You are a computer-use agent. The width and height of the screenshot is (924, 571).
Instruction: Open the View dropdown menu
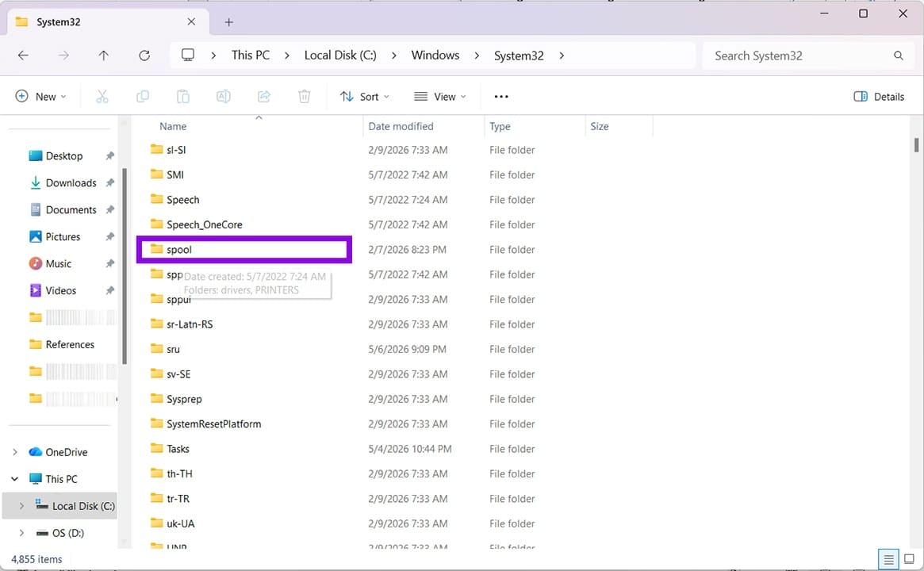(440, 97)
